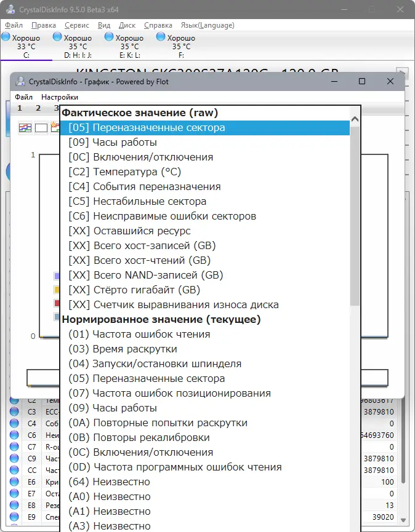Pick normalized (09) Часы работы option
The height and width of the screenshot is (532, 415).
pos(205,408)
